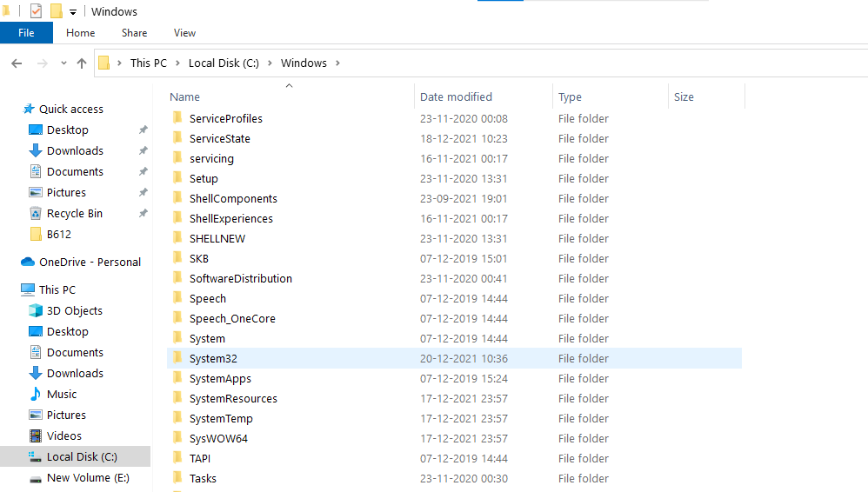Open pinned Documents under Quick access
Image resolution: width=868 pixels, height=492 pixels.
click(75, 171)
